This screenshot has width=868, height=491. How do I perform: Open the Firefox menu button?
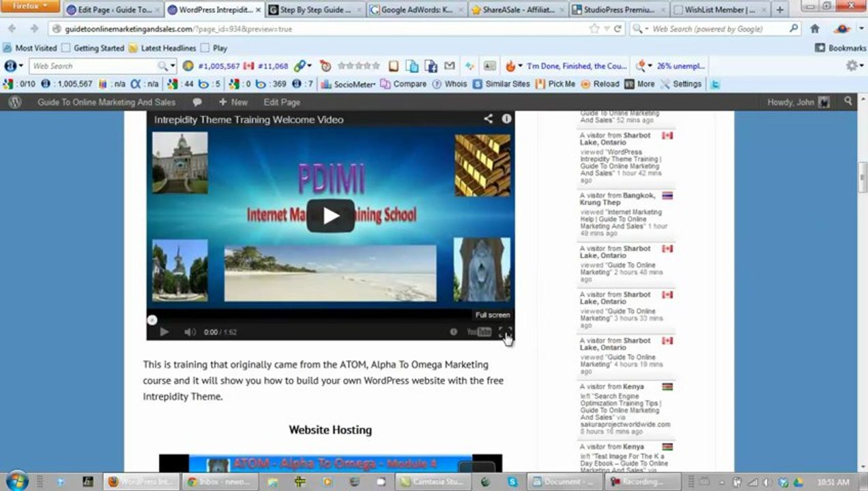tap(31, 6)
